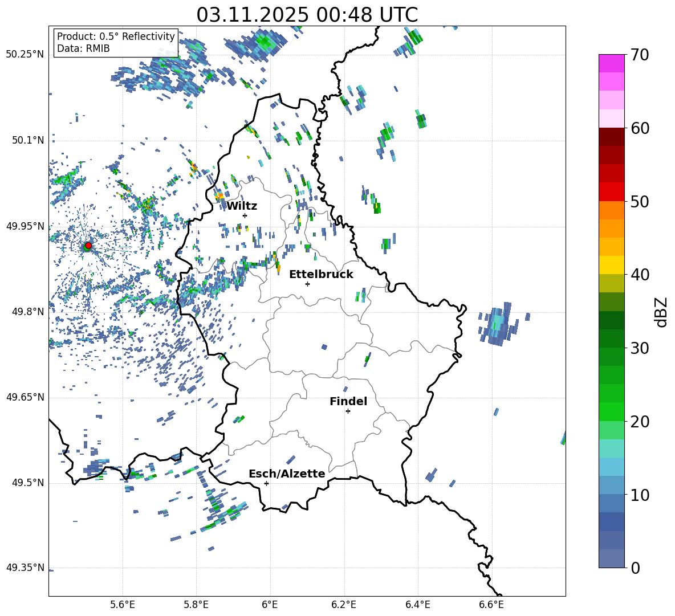Viewport: 675px width, 616px height.
Task: Click the timestamp title 03.11.2025 00:48 UTC
Action: click(x=307, y=15)
